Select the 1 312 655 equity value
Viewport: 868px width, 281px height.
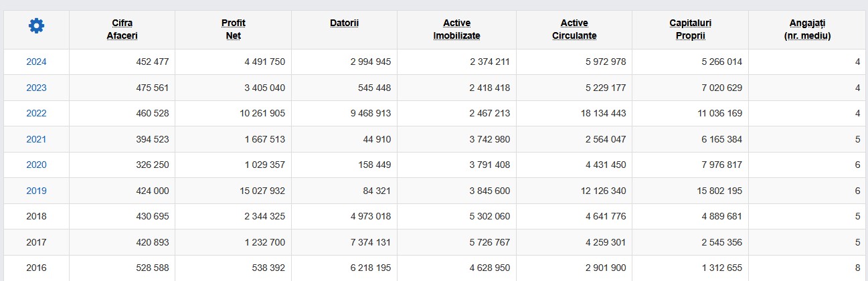(x=721, y=268)
